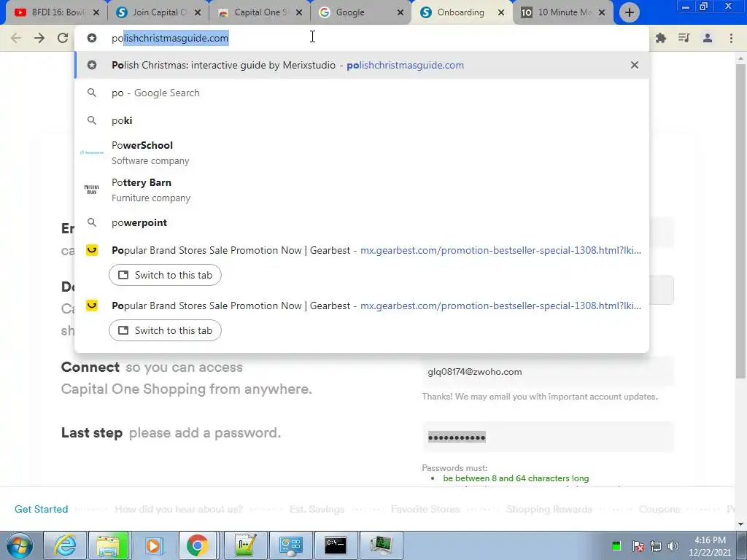
Task: Choose the 'poki' search suggestion
Action: point(362,120)
